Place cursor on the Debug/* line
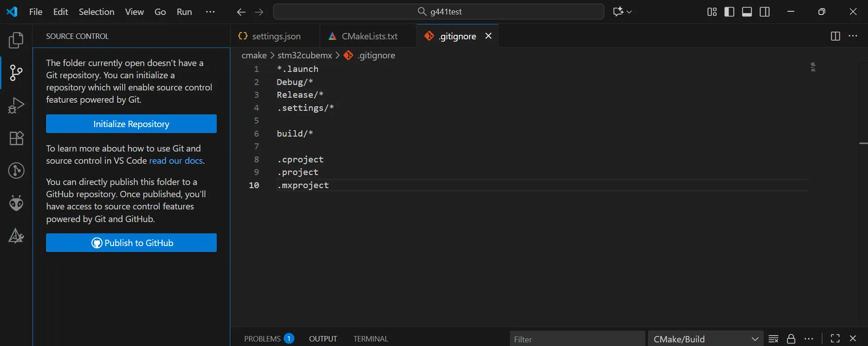 pos(295,82)
